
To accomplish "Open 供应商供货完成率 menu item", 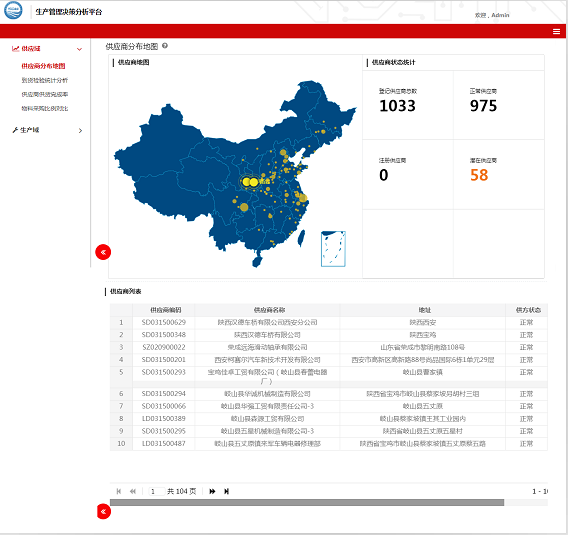I will [45, 94].
